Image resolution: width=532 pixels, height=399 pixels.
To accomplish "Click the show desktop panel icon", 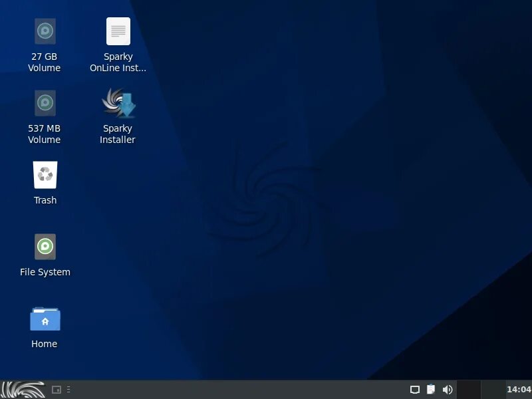I will (57, 390).
